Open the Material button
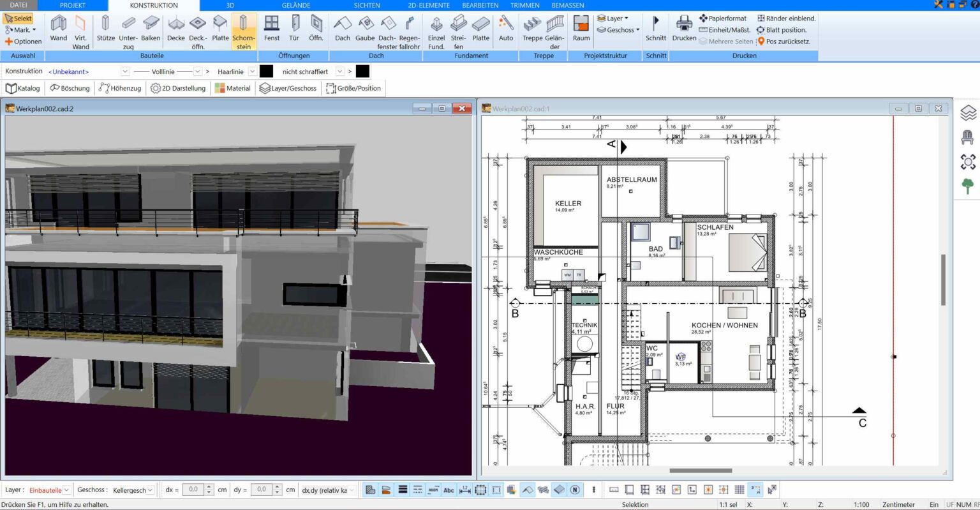 [x=233, y=88]
